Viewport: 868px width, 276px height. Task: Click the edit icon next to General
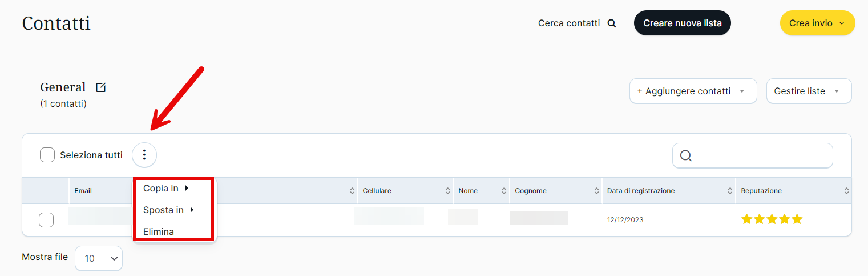point(101,87)
